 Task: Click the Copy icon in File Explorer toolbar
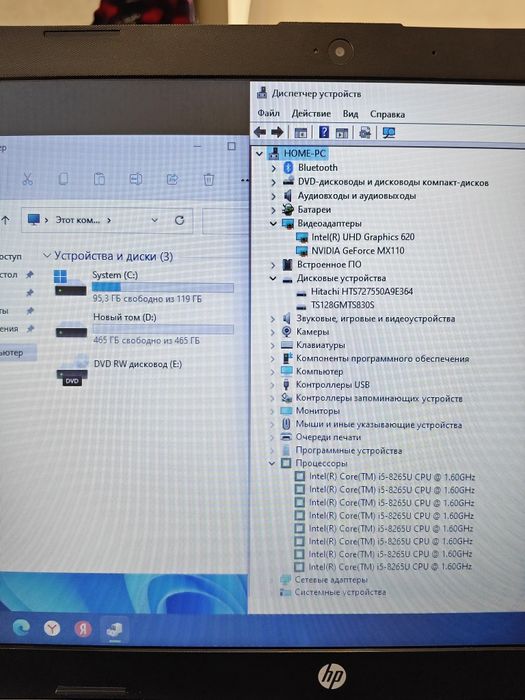point(63,179)
